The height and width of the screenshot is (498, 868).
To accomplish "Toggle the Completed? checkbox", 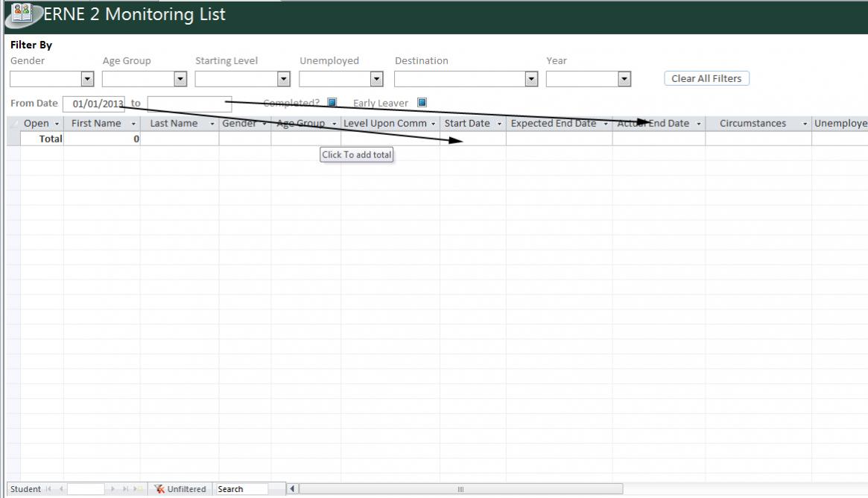I will point(332,102).
